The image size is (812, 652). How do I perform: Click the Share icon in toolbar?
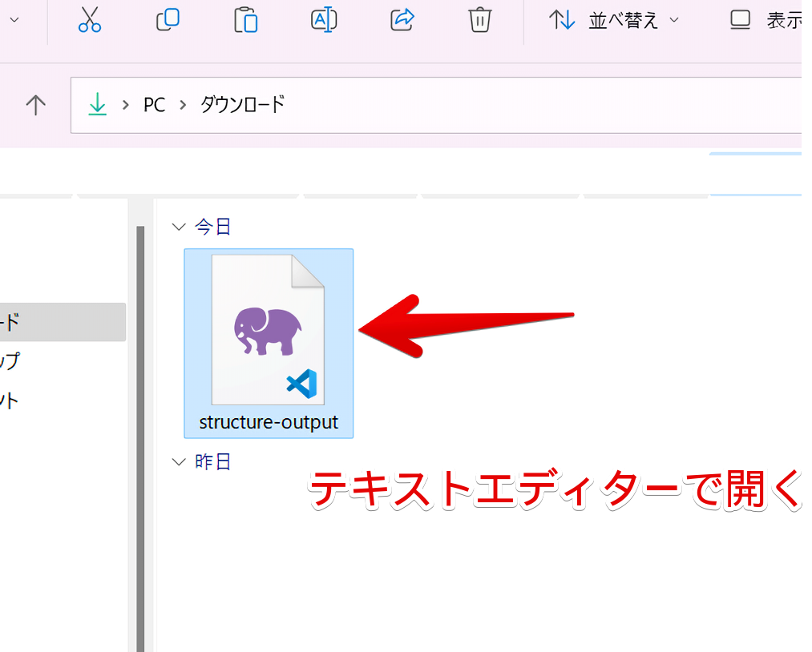pyautogui.click(x=402, y=20)
